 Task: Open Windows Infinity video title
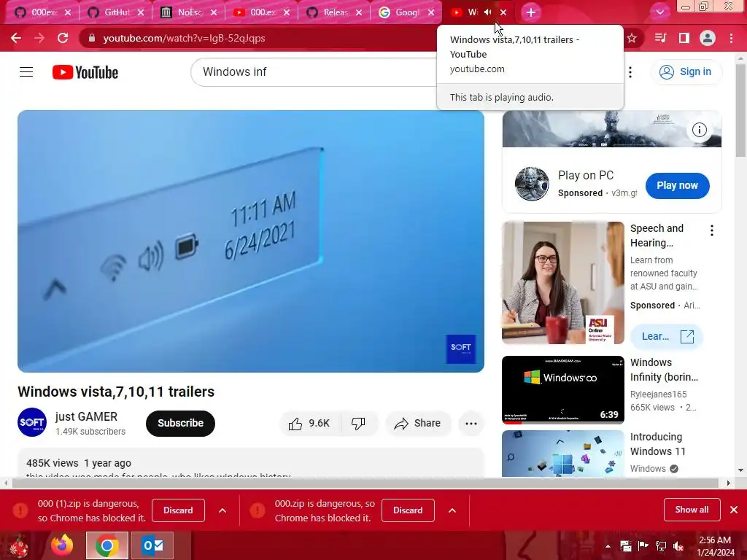(664, 370)
